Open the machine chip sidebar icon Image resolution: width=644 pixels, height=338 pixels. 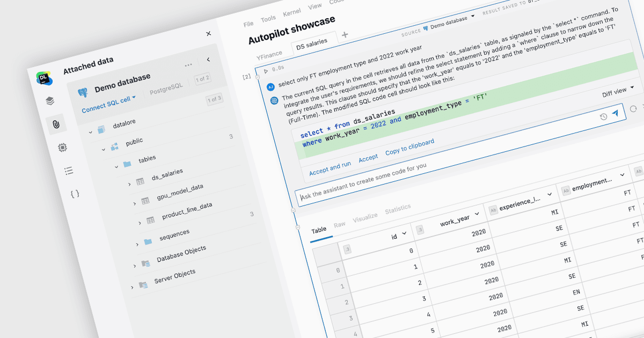click(62, 147)
